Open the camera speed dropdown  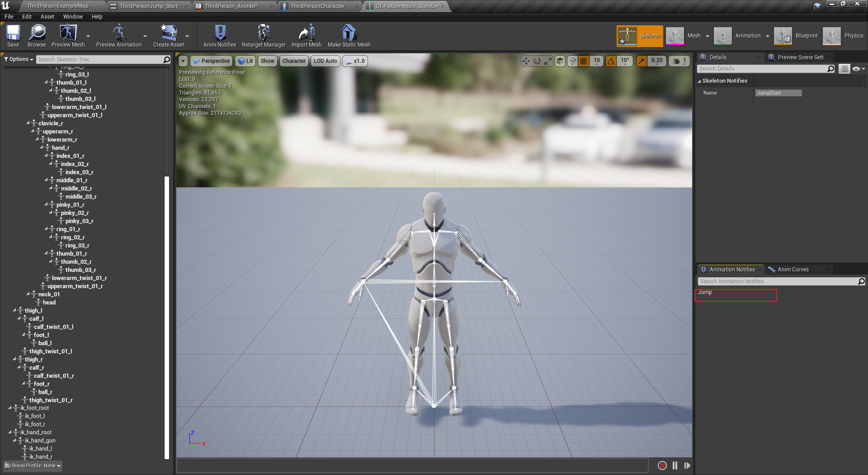tap(679, 61)
